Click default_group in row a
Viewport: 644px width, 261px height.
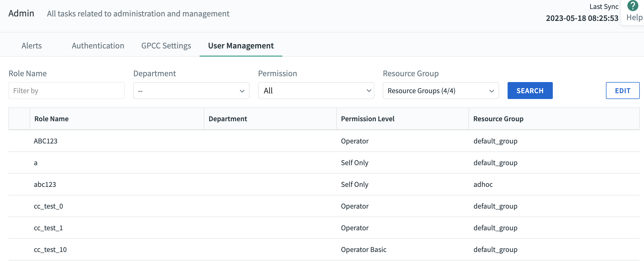pos(495,163)
